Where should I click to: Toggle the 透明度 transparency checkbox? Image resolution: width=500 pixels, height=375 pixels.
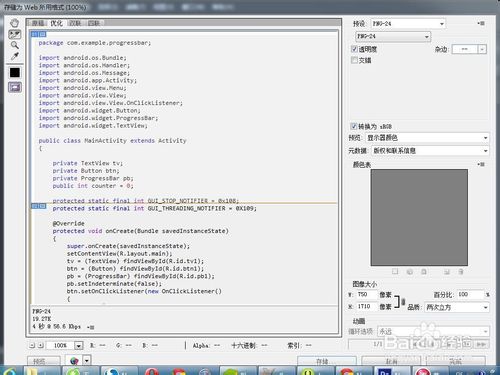coord(354,49)
